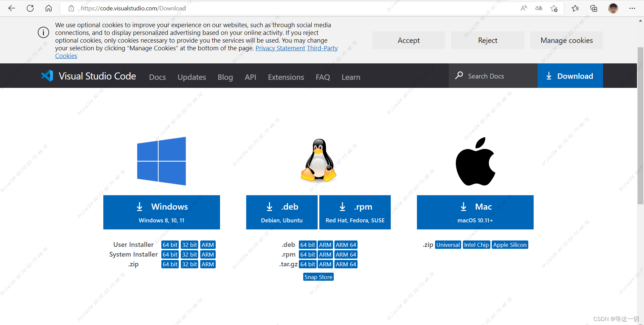Select Linux .rpm ARM 64
Image resolution: width=644 pixels, height=325 pixels.
tap(346, 255)
